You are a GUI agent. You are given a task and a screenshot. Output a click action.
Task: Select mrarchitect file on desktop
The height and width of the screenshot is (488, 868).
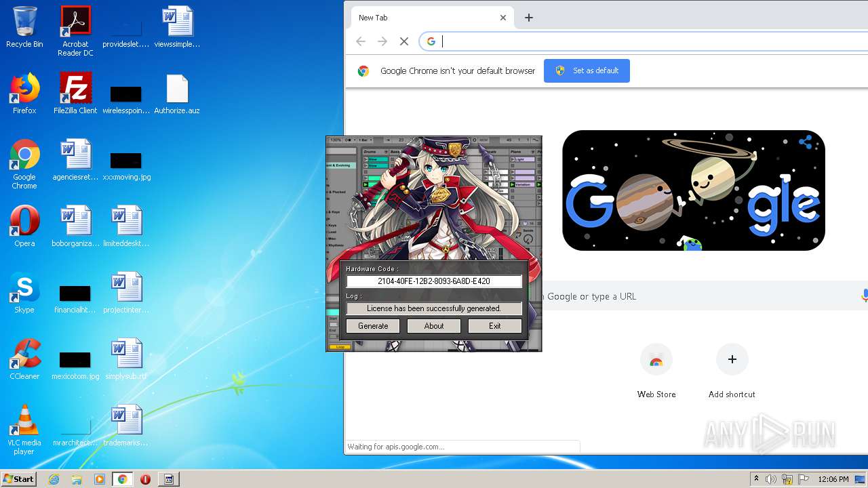click(x=75, y=432)
